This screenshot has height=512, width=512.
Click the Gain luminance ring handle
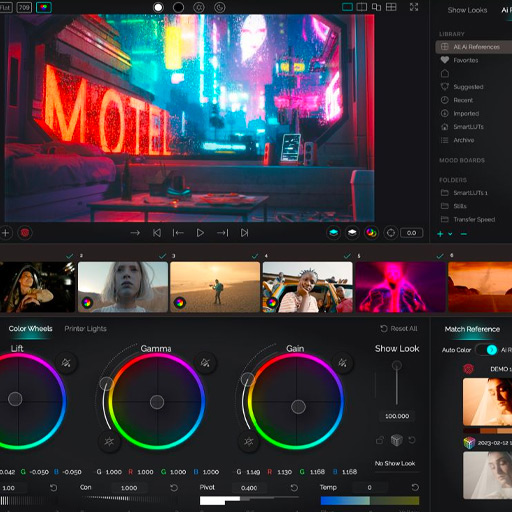[x=248, y=379]
